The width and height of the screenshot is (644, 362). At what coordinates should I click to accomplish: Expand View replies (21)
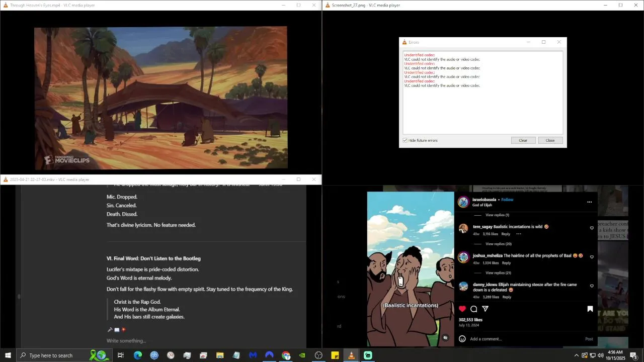click(x=498, y=273)
